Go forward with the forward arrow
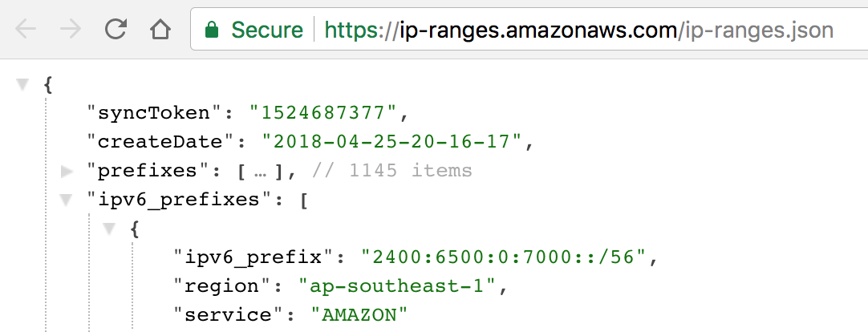 (71, 30)
